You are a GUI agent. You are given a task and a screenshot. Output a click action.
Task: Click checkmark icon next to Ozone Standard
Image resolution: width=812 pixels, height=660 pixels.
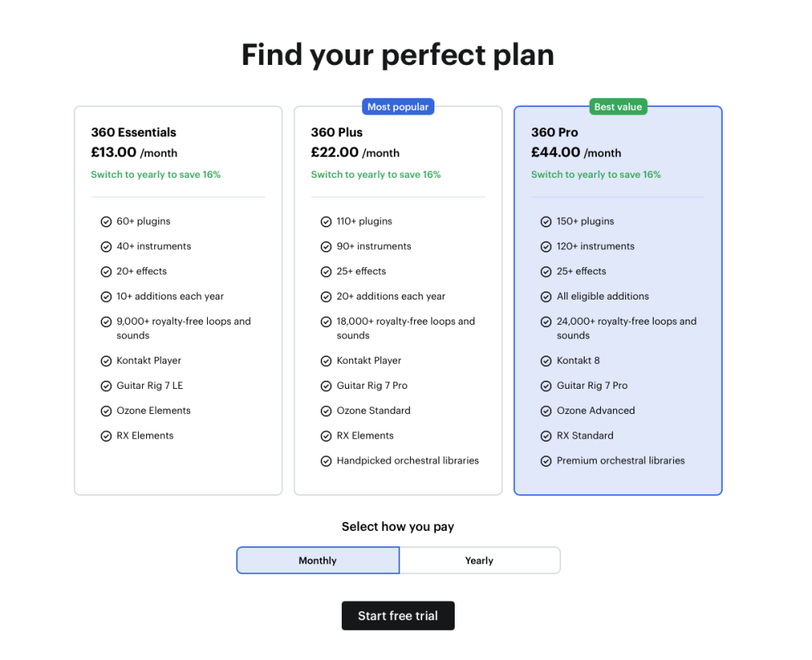coord(326,412)
